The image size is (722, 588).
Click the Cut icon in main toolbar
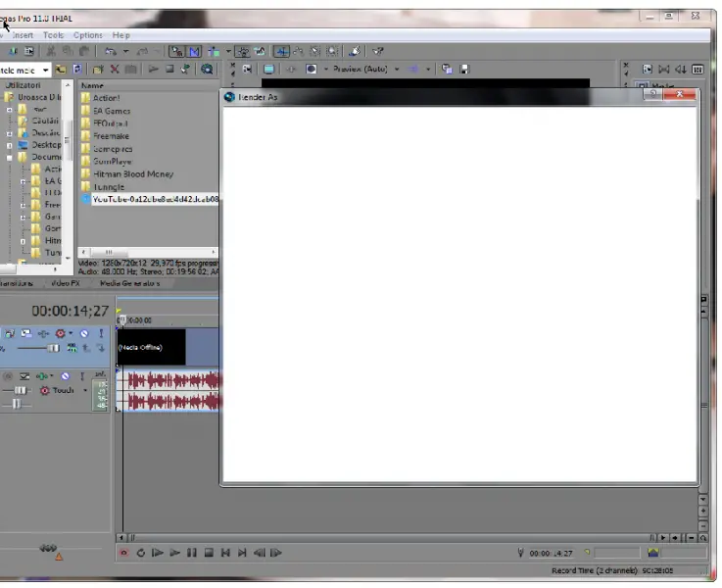click(51, 51)
